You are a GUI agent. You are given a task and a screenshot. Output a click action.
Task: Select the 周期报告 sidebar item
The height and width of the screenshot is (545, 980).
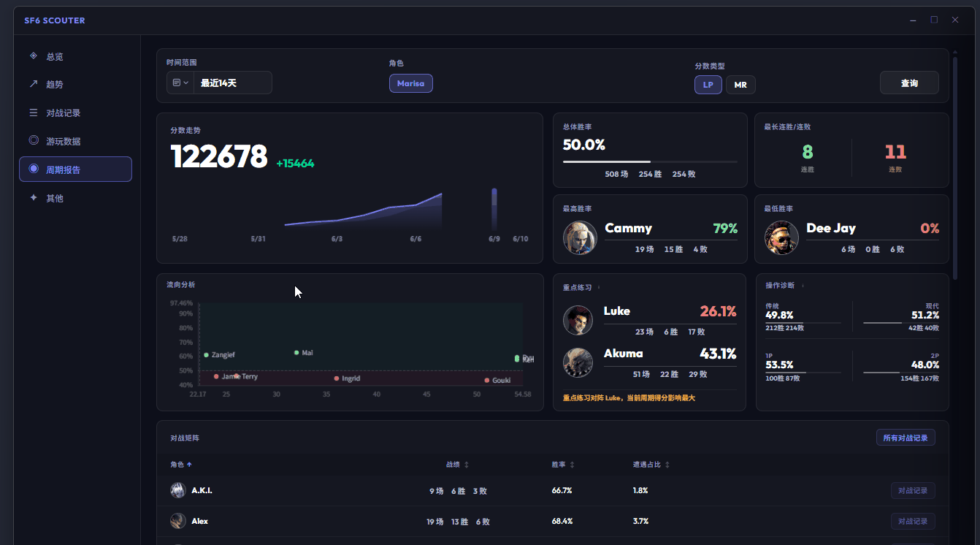[x=75, y=169]
